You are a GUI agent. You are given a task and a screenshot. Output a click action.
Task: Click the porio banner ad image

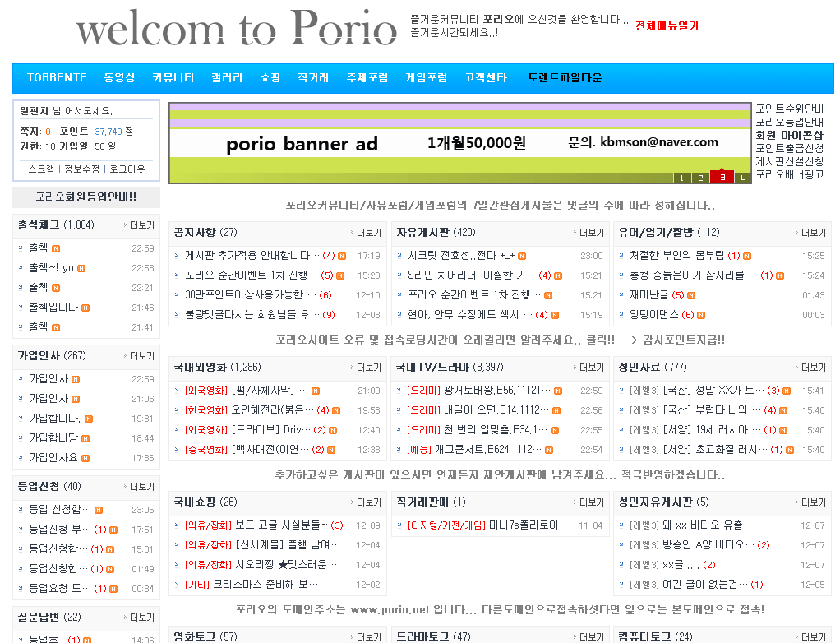[x=459, y=143]
